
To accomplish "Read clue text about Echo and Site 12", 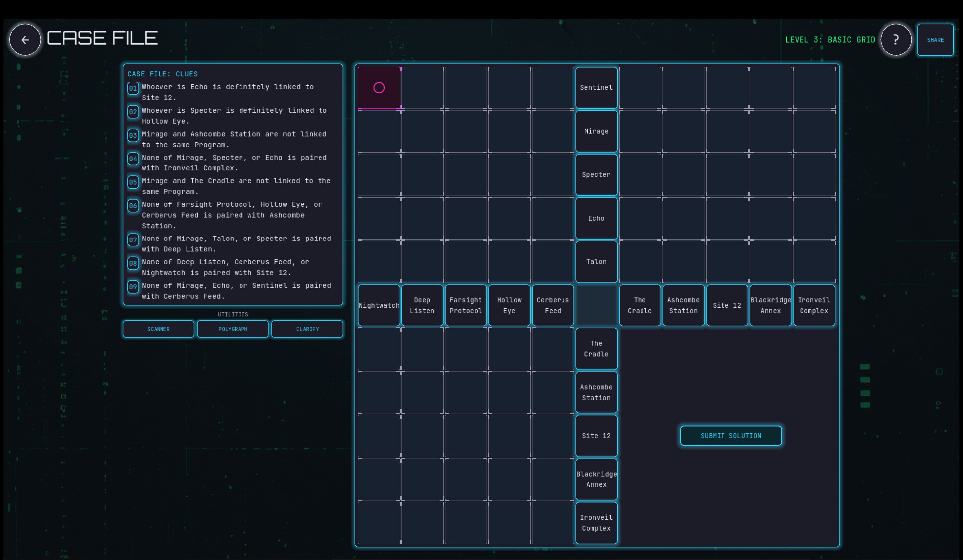I will tap(228, 92).
